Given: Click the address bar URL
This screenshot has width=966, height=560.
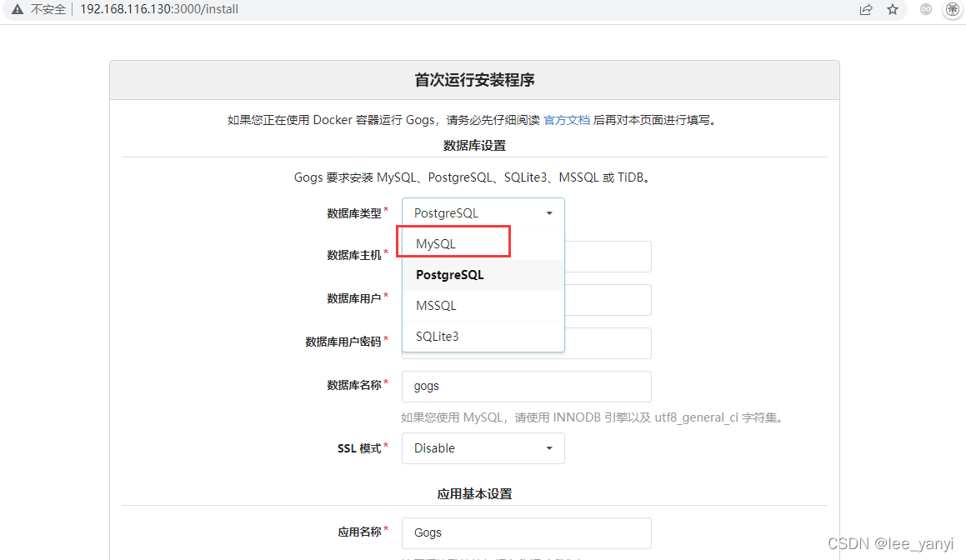Looking at the screenshot, I should (159, 9).
